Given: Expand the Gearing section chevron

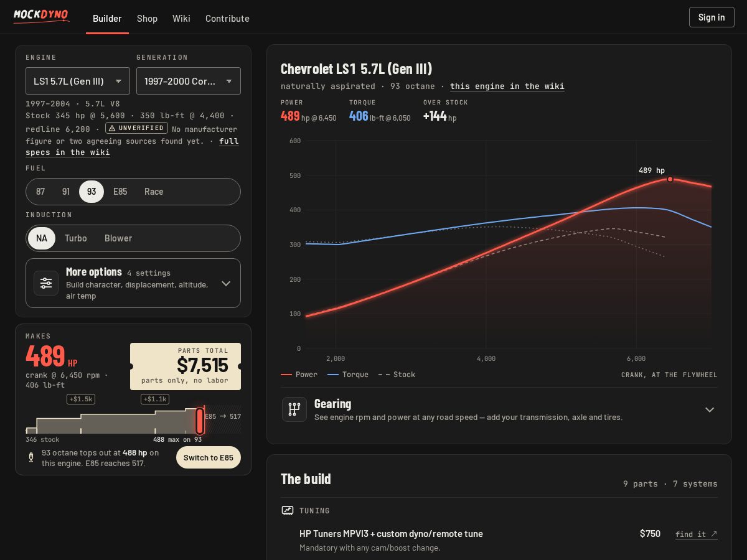Looking at the screenshot, I should pyautogui.click(x=710, y=409).
